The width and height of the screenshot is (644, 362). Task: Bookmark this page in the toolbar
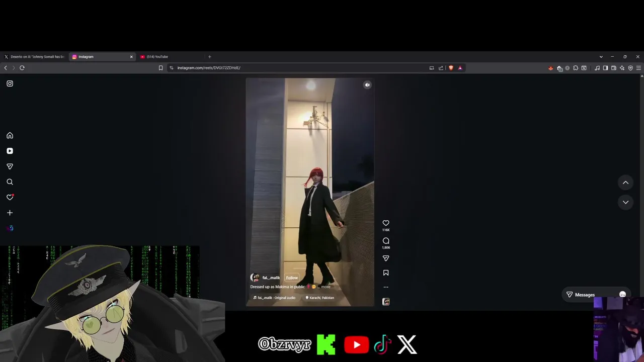[161, 68]
